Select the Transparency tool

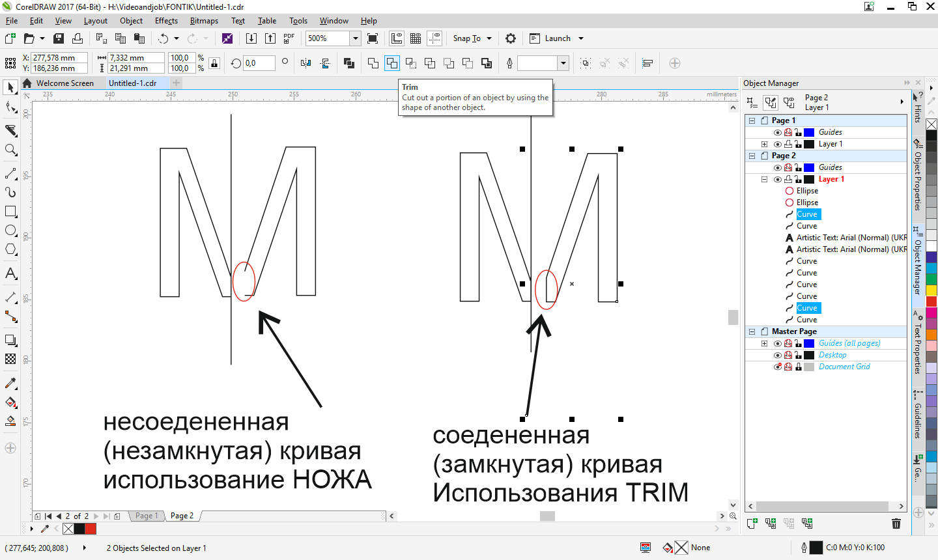(10, 359)
